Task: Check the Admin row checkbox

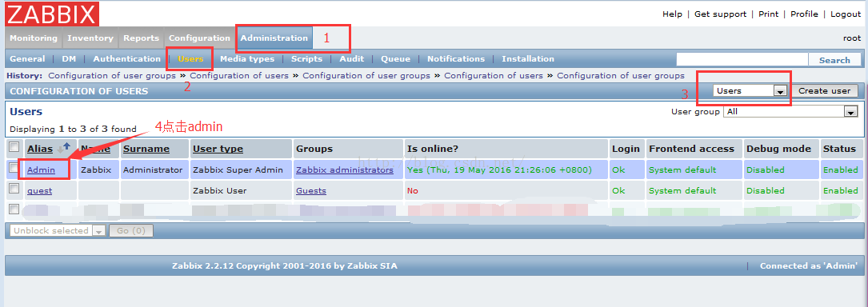Action: 14,168
